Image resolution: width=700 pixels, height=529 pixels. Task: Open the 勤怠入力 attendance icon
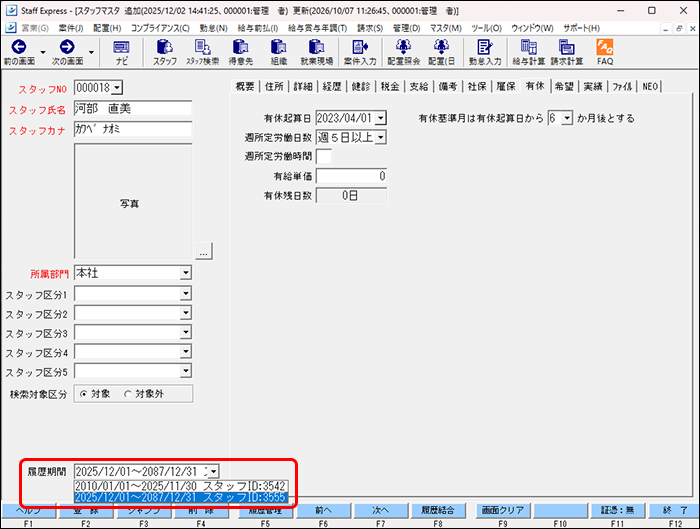pyautogui.click(x=485, y=53)
